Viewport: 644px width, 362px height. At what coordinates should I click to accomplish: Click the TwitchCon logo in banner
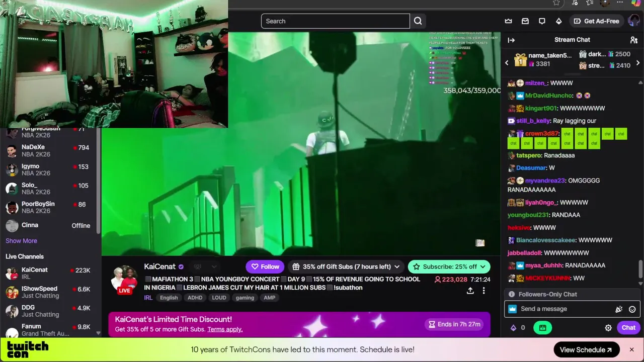[28, 349]
